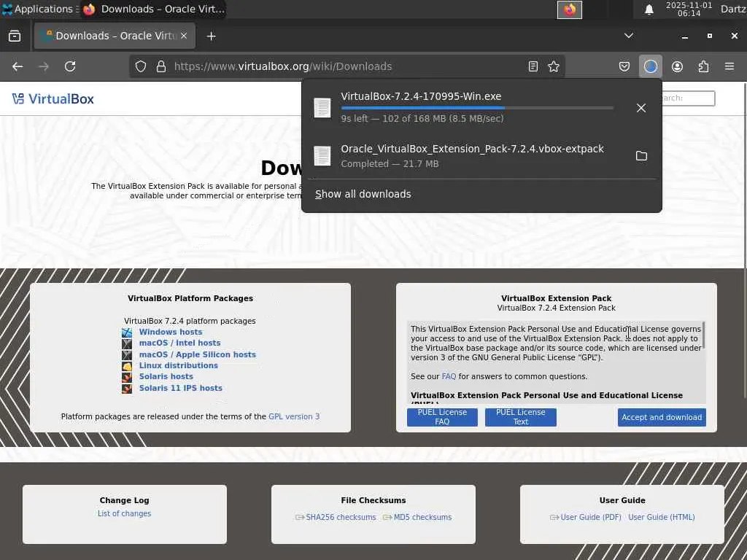Click Firefox icon in top panel tray
Screen dimensions: 747x560
[569, 9]
